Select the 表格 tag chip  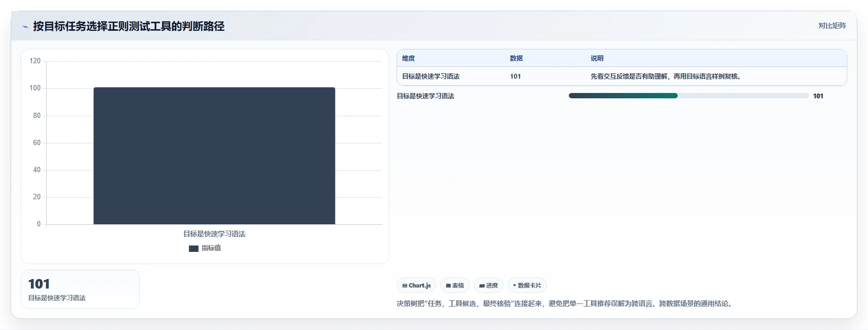tap(454, 285)
